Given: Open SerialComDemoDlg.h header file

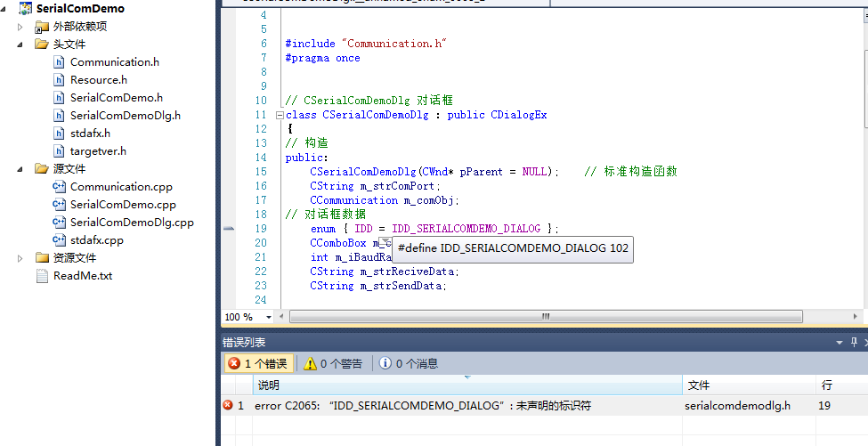Looking at the screenshot, I should click(x=126, y=115).
